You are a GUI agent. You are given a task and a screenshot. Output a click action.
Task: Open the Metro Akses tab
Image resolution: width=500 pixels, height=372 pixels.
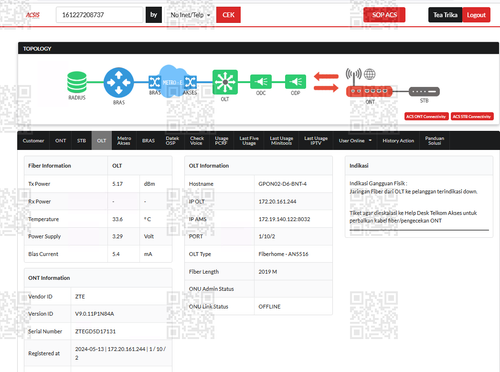[x=124, y=141]
